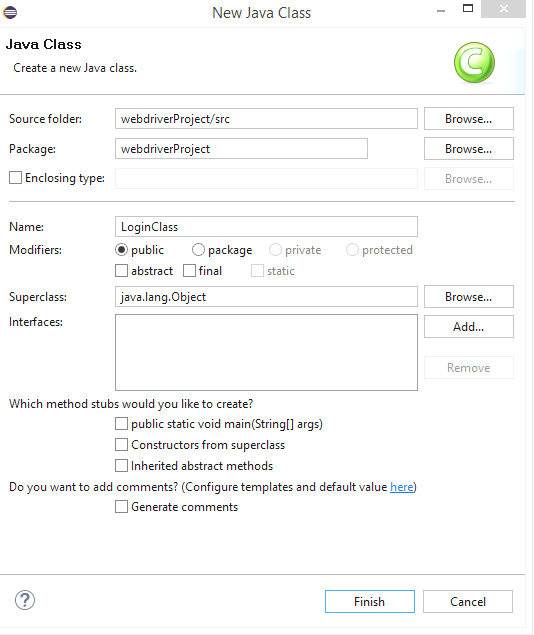This screenshot has width=534, height=635.
Task: Maximize the New Java Class dialog
Action: click(468, 9)
